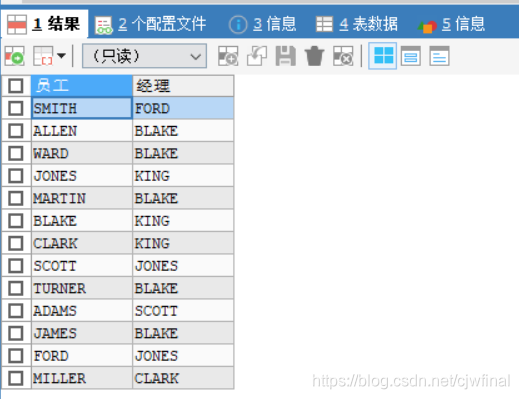The height and width of the screenshot is (399, 519).
Task: Check the TURNER row checkbox
Action: pos(16,288)
